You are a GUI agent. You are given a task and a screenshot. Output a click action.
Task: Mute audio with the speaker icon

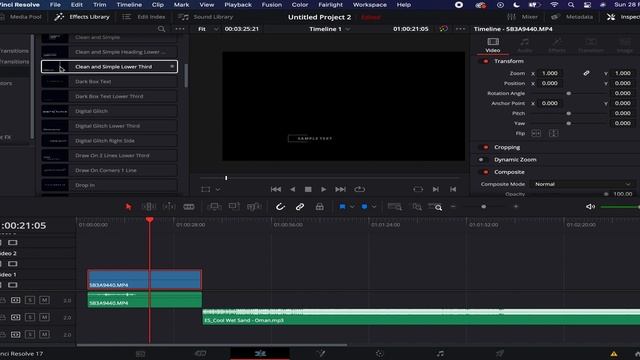(590, 207)
